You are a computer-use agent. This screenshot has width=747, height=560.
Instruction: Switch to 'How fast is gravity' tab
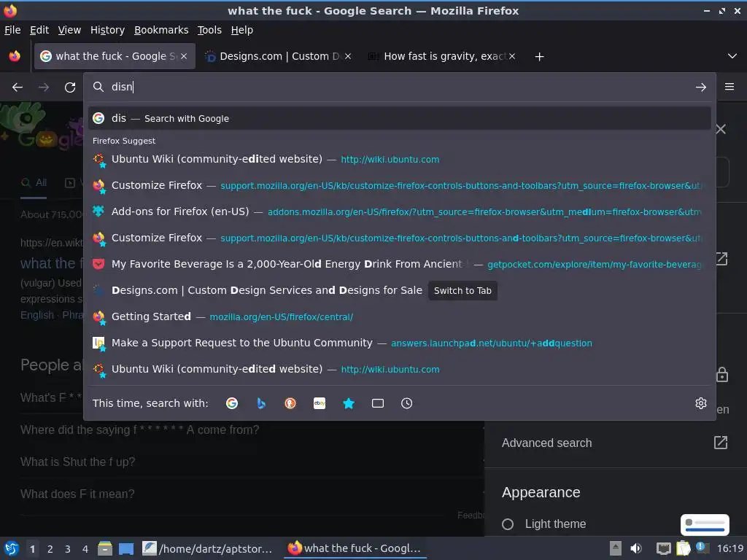coord(443,56)
